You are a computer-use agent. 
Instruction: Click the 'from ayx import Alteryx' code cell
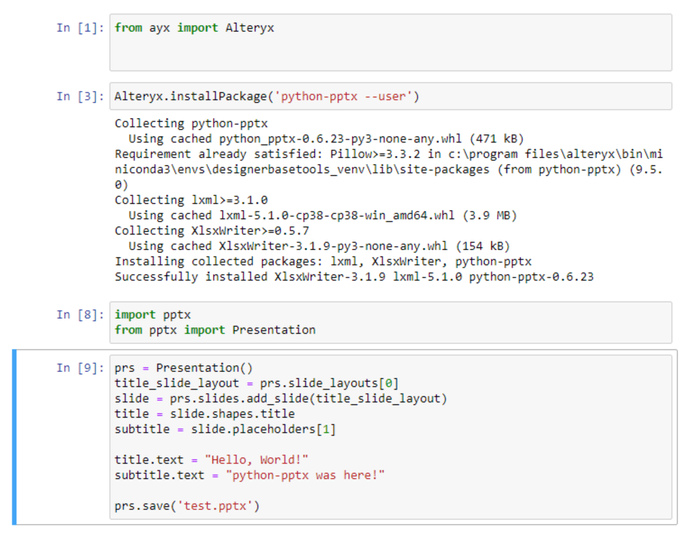391,42
